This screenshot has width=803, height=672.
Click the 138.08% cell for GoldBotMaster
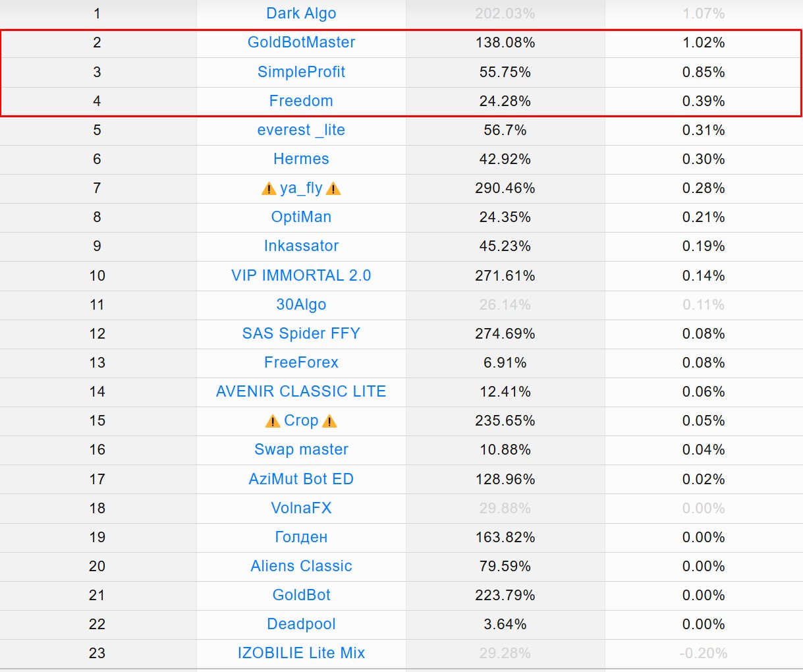(x=505, y=43)
